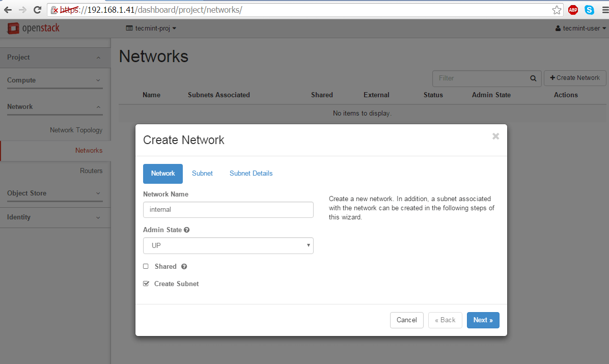Open the Chrome hamburger menu
The height and width of the screenshot is (364, 609).
[x=604, y=10]
